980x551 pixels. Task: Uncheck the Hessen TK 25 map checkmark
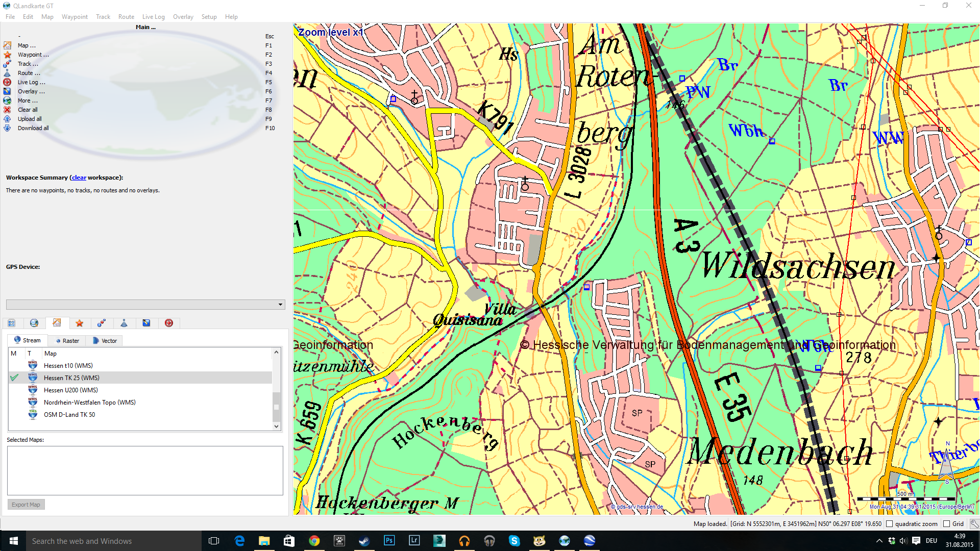coord(14,378)
